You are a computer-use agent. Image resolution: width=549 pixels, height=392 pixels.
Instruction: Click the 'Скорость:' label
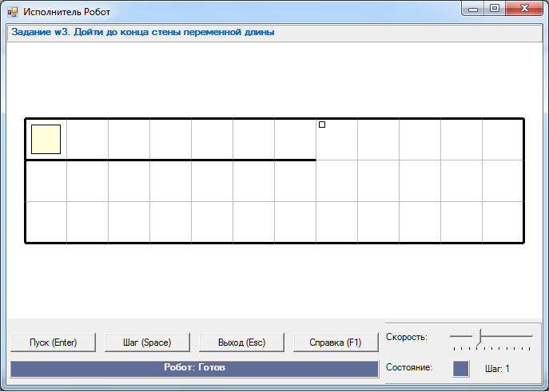coord(406,337)
